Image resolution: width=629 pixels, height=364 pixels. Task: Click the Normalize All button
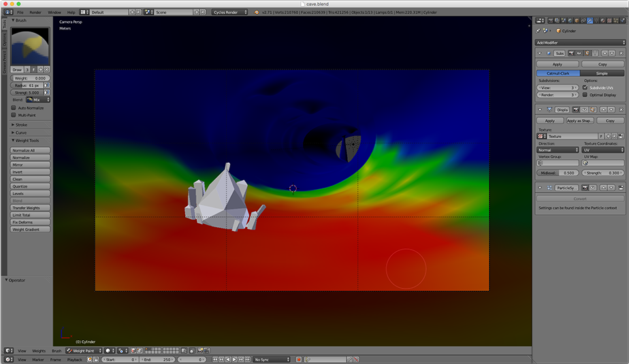click(31, 150)
